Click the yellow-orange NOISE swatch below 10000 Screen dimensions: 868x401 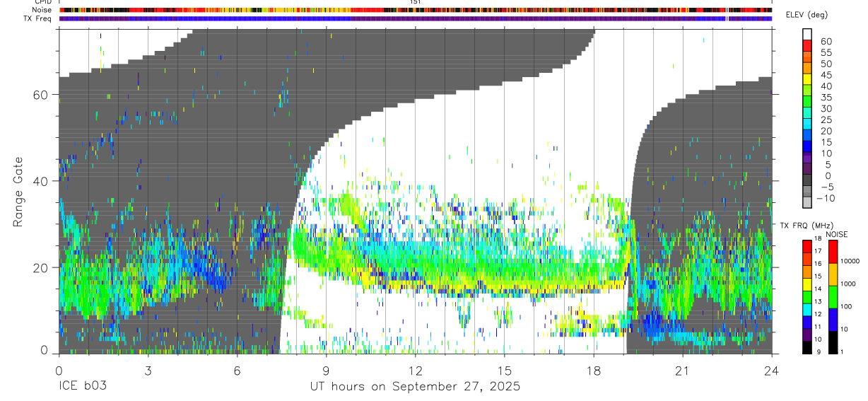832,274
